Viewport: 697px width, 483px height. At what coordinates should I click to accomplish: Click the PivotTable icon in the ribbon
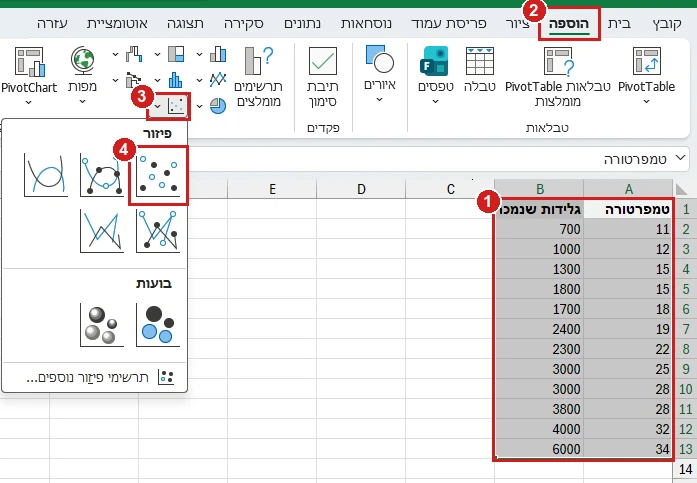click(x=646, y=61)
